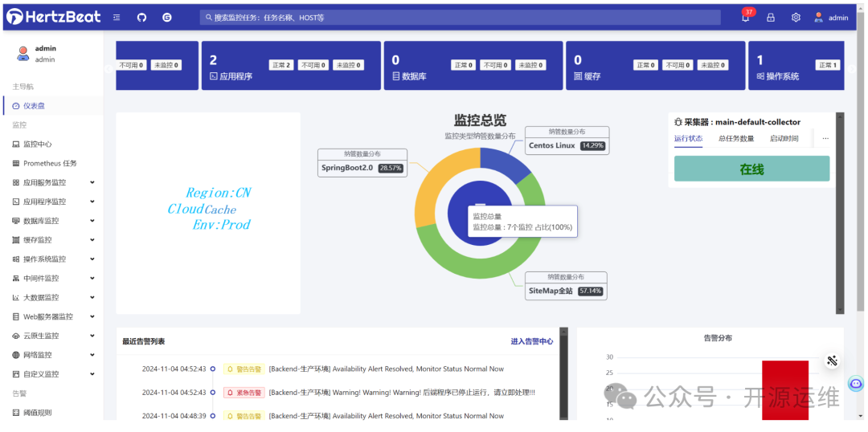Click the 缓存 card icon
Viewport: 868px width, 432px height.
[577, 76]
